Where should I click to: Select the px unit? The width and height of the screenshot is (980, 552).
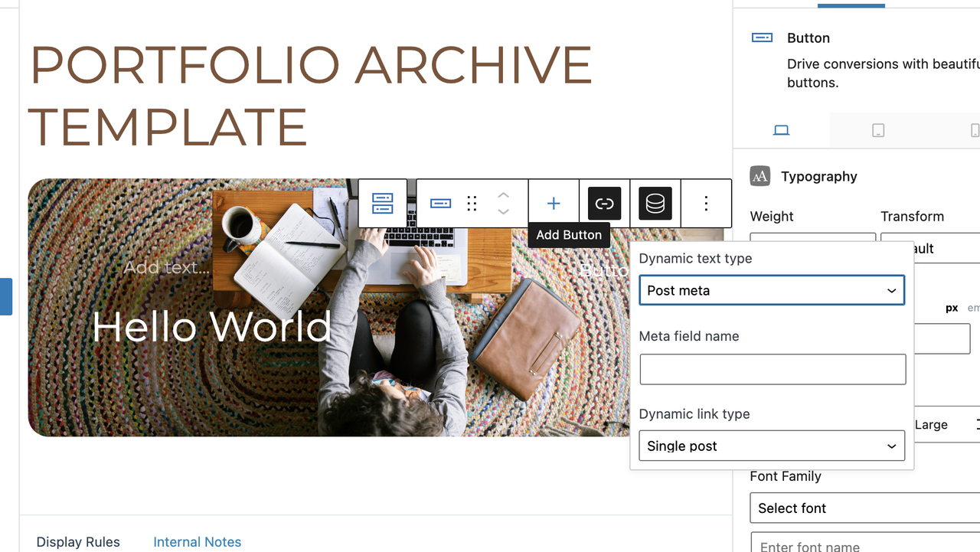pyautogui.click(x=952, y=308)
